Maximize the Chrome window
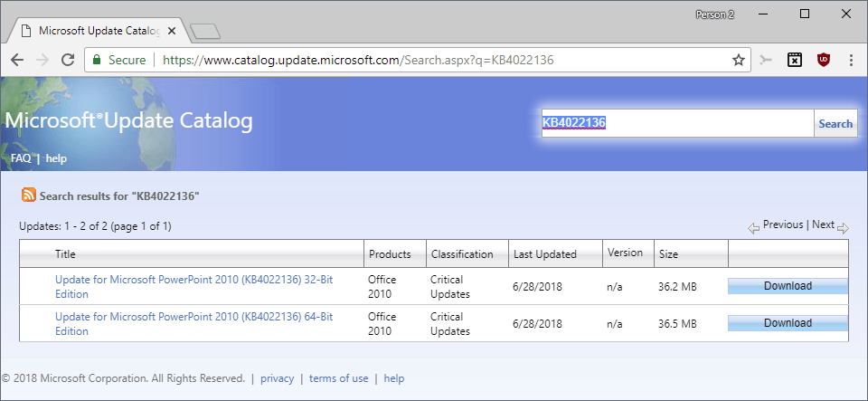This screenshot has height=401, width=868. [x=805, y=14]
